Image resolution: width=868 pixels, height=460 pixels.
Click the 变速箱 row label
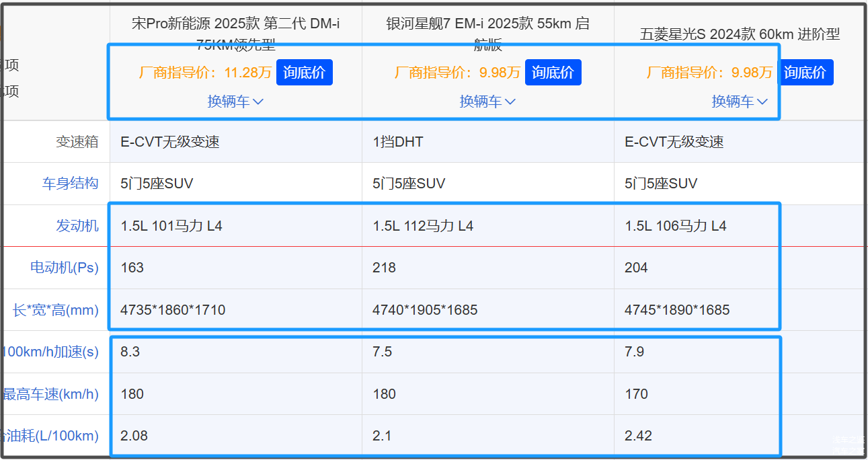tap(77, 142)
